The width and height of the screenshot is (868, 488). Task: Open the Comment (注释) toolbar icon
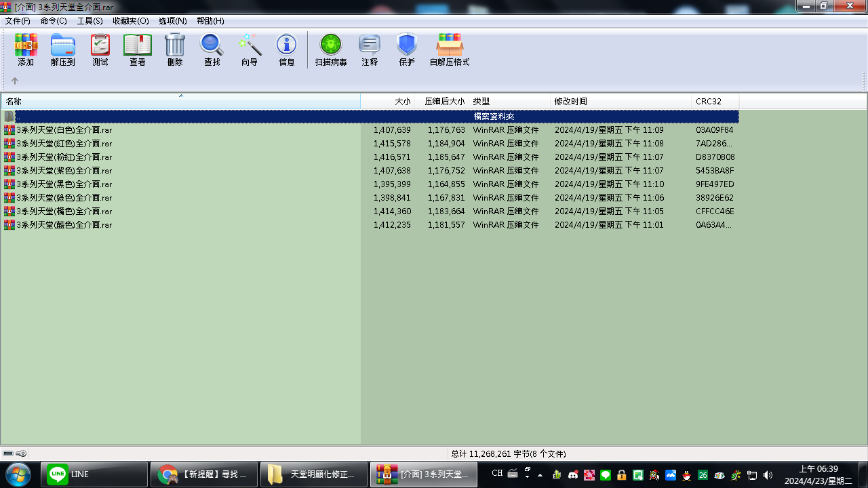(x=370, y=50)
